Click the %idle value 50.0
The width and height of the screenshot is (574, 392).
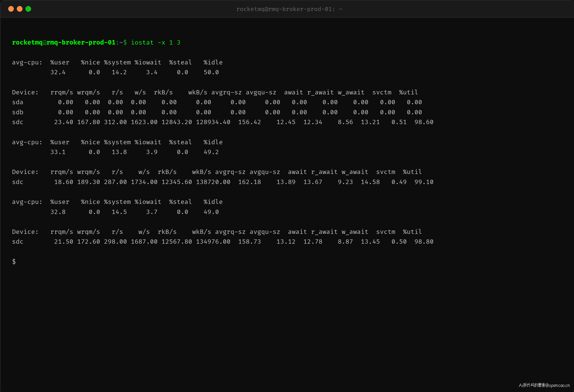point(211,72)
